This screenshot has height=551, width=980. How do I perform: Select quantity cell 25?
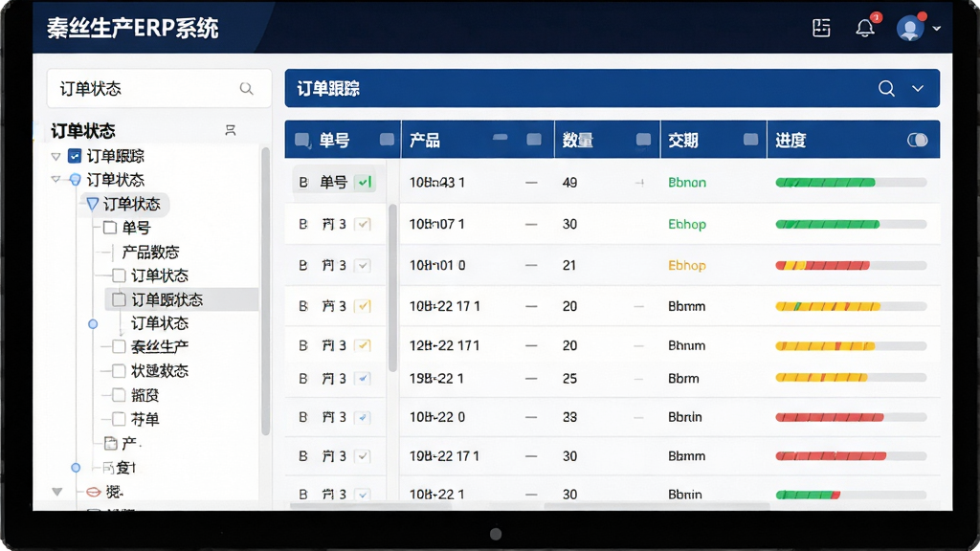569,379
